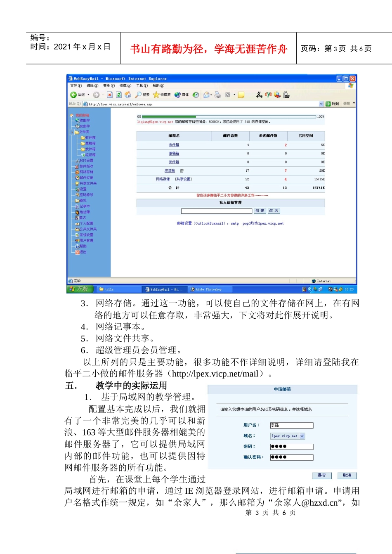Click the tolls taskbar item

pos(119,289)
